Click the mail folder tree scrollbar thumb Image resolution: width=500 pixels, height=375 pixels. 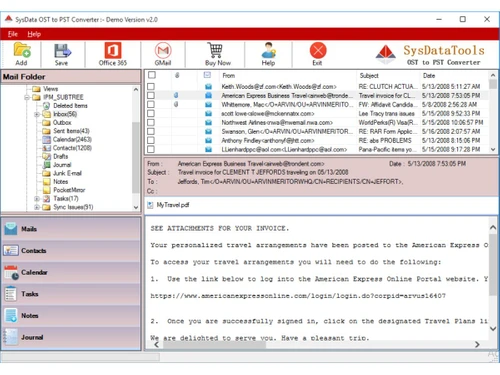(x=136, y=158)
